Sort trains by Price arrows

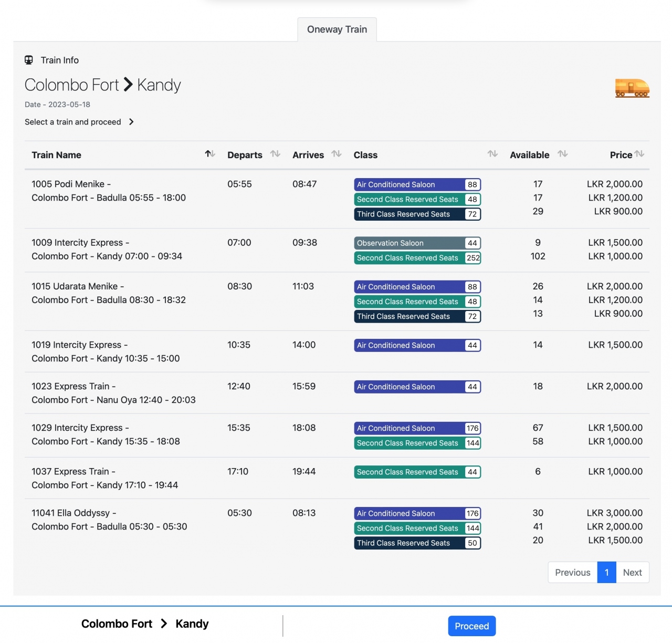coord(639,154)
